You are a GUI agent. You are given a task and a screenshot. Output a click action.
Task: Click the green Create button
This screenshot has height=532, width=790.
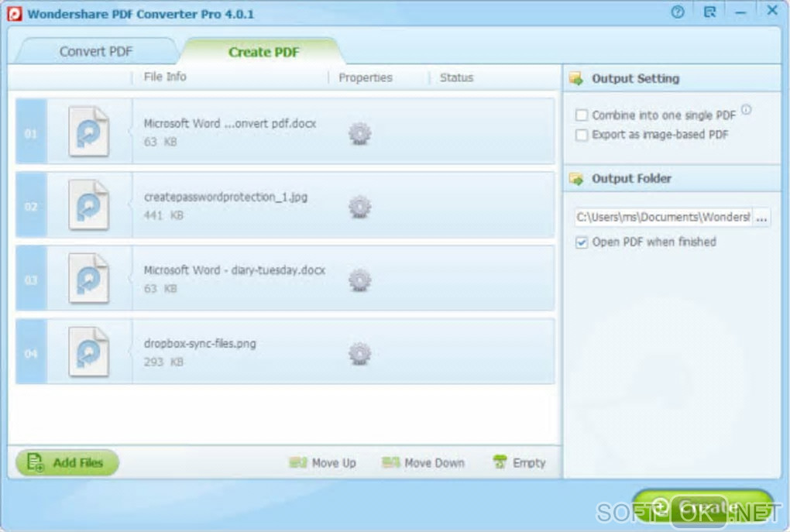[x=702, y=507]
